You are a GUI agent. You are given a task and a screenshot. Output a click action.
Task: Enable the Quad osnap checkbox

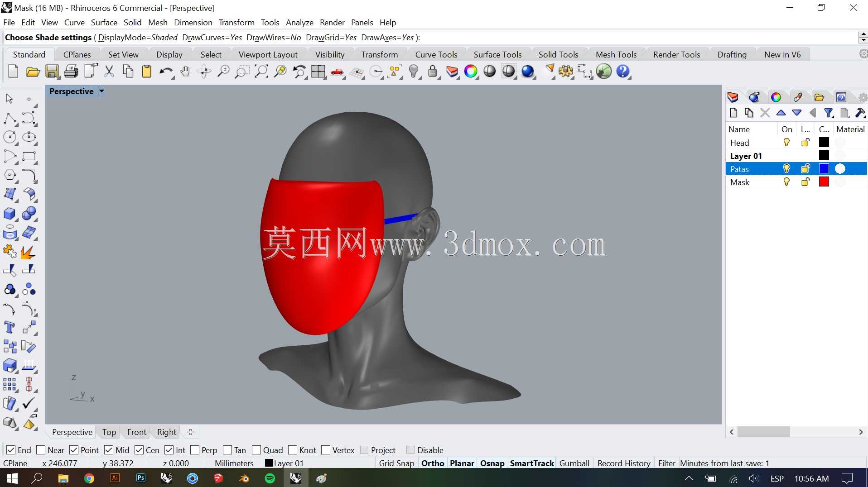pos(256,450)
